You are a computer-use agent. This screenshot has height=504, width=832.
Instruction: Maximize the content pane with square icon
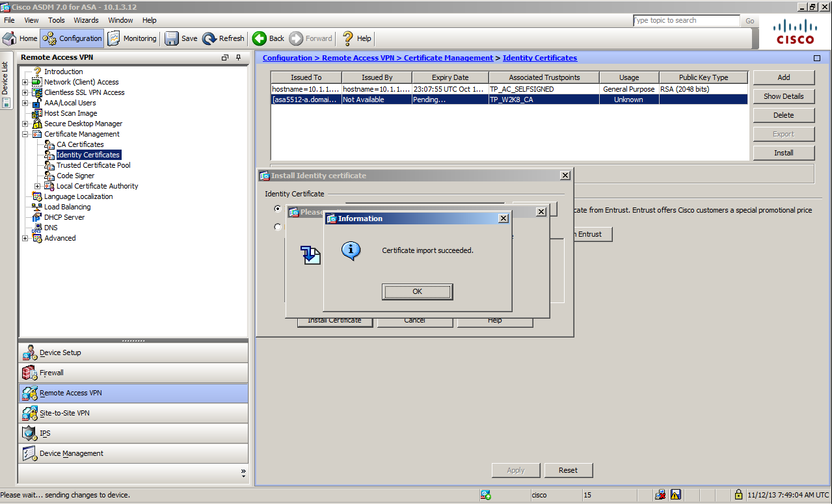pos(817,58)
